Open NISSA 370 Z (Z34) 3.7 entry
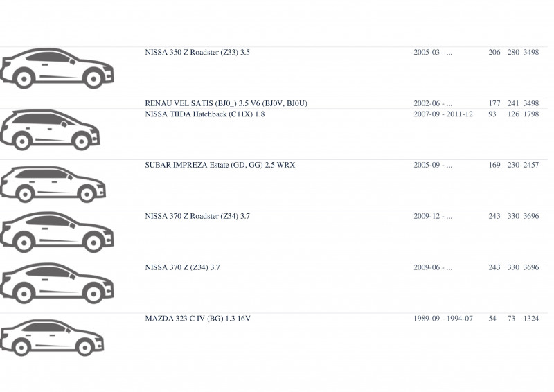The height and width of the screenshot is (392, 554). 182,267
